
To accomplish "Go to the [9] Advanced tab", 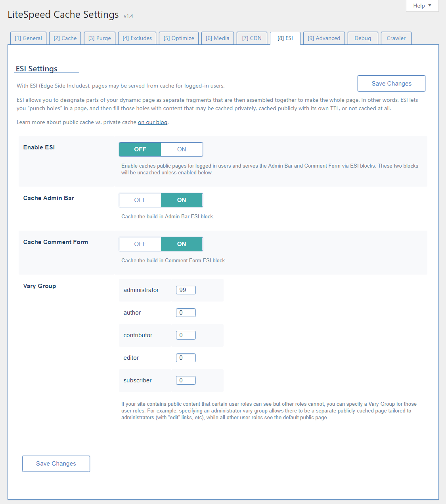I will (324, 38).
